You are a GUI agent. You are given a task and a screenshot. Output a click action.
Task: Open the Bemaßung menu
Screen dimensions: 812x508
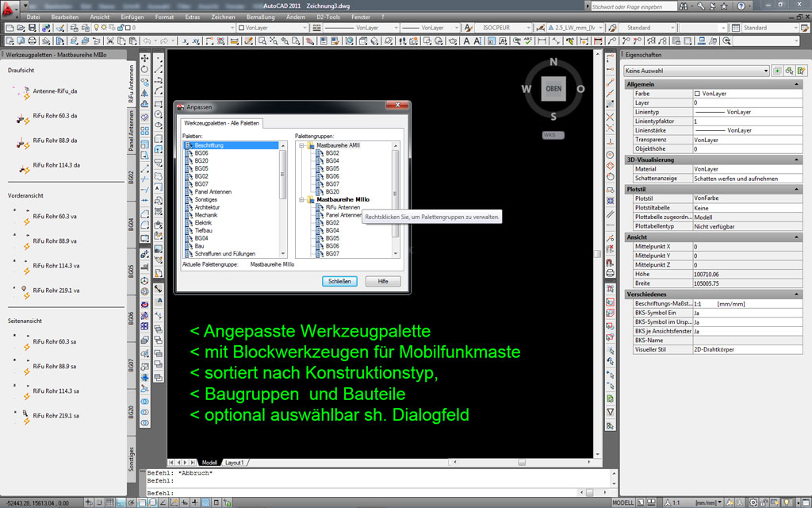[x=260, y=17]
